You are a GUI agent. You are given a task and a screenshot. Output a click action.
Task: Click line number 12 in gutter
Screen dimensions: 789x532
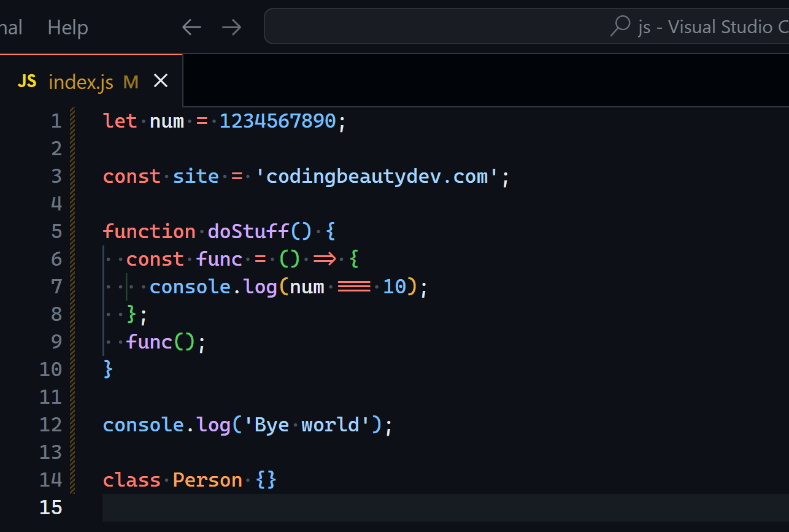click(51, 425)
